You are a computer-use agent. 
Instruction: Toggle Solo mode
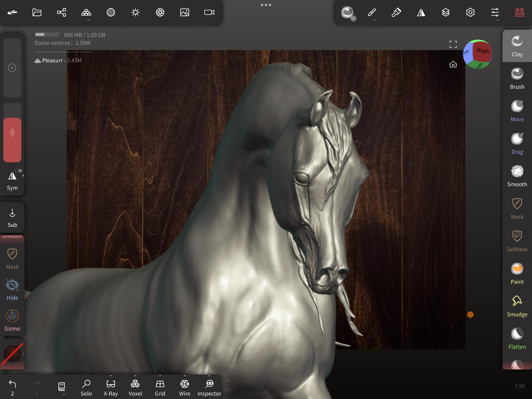[x=86, y=388]
